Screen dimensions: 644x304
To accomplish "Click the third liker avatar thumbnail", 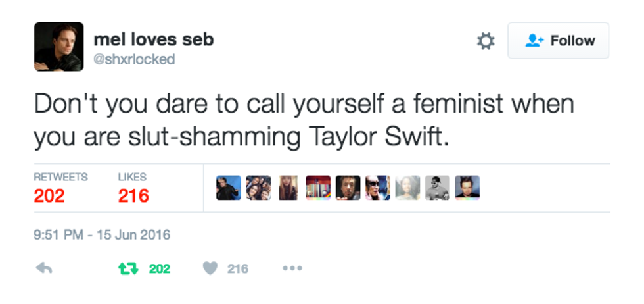I will click(287, 188).
